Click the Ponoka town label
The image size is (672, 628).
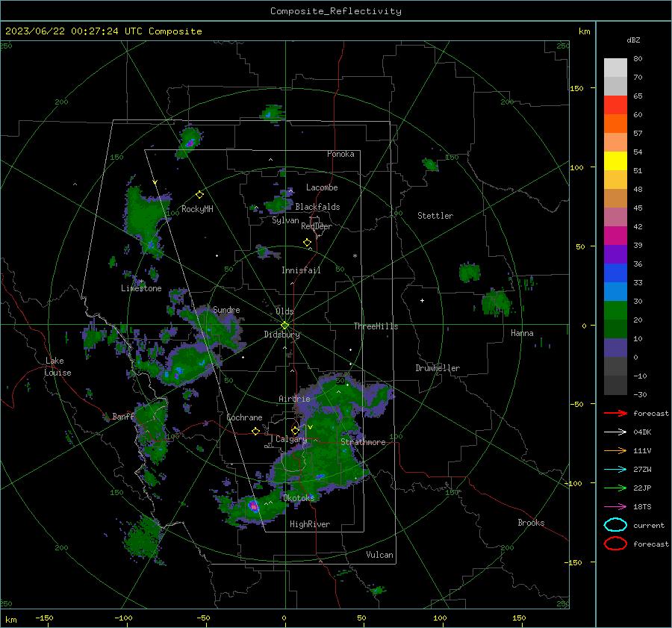[340, 154]
